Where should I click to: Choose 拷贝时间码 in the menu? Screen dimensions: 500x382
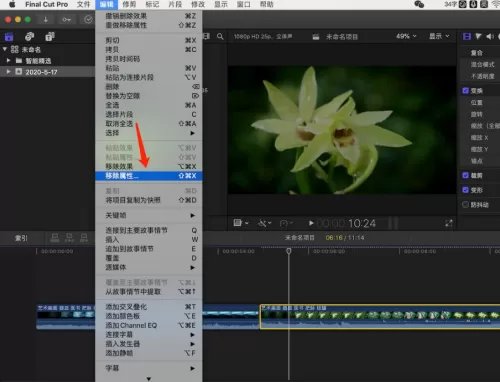pyautogui.click(x=149, y=59)
